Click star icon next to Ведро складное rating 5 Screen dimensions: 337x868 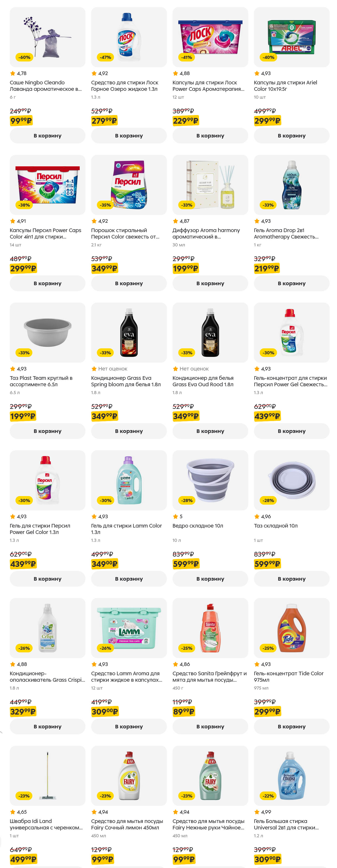[175, 516]
